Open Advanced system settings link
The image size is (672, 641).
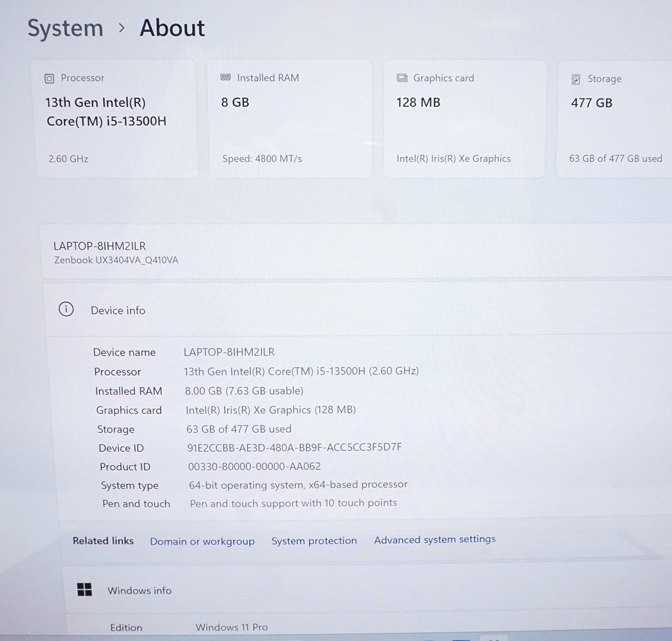435,540
